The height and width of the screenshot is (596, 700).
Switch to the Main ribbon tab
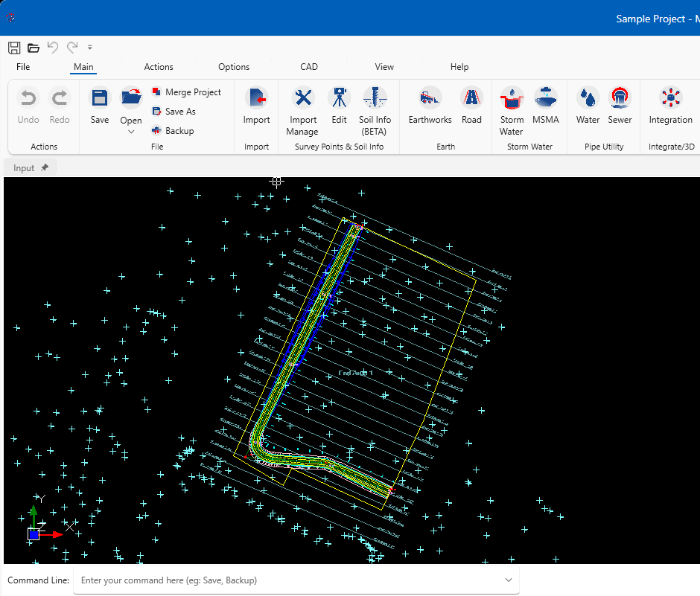83,67
